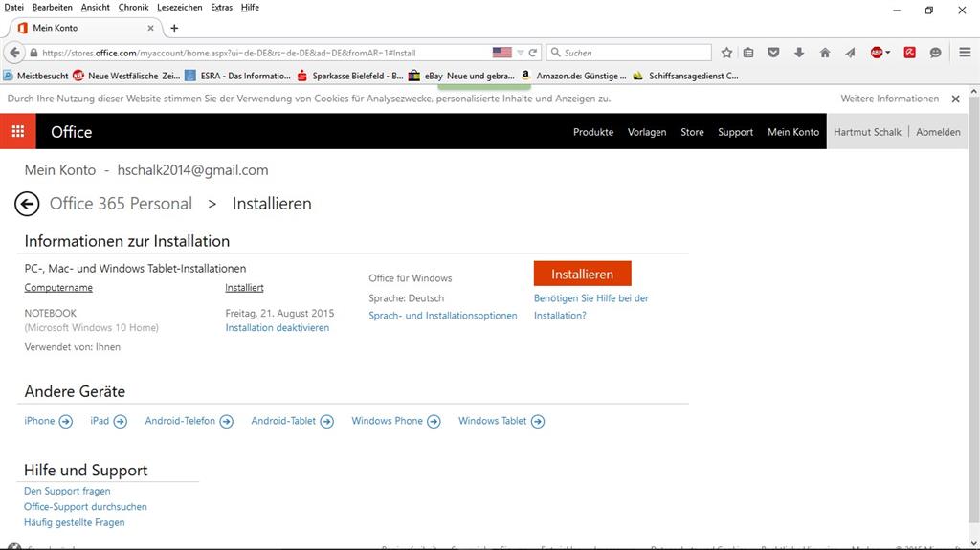Click the arrow icon next to Windows Phone

point(434,422)
